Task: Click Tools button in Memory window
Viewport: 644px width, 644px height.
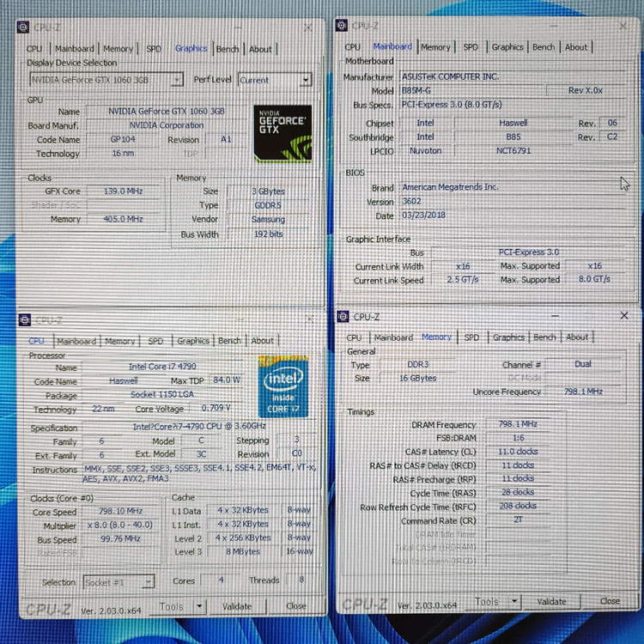Action: [487, 601]
